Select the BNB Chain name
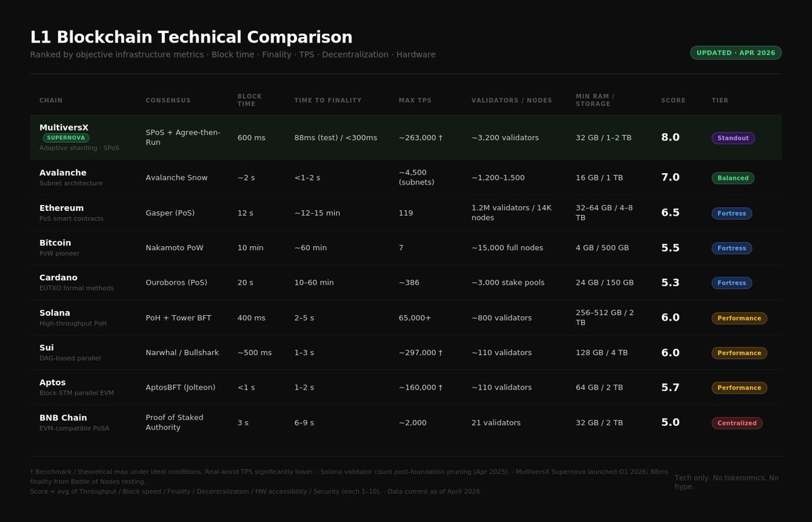 [x=63, y=417]
